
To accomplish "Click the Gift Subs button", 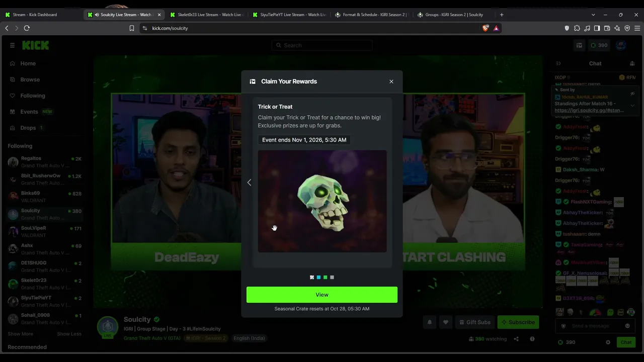I will pyautogui.click(x=475, y=322).
